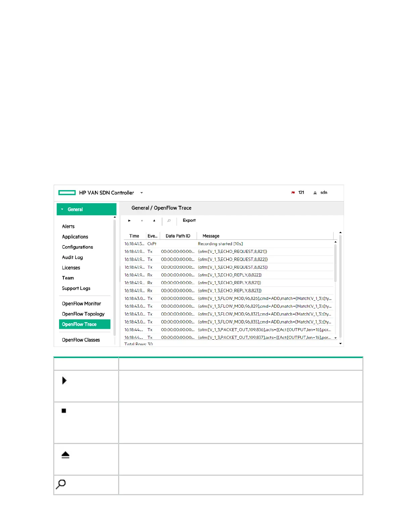Sort the table by Time column header
399x532 pixels.
coord(134,236)
